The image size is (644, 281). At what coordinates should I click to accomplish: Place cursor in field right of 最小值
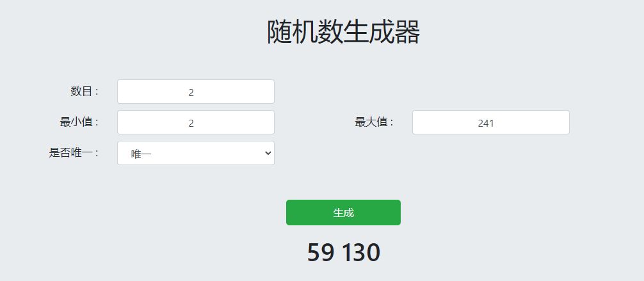coord(195,122)
